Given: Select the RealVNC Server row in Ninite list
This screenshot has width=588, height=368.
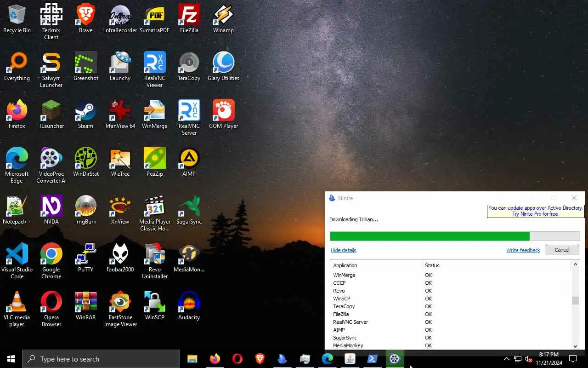Looking at the screenshot, I should pyautogui.click(x=451, y=322).
